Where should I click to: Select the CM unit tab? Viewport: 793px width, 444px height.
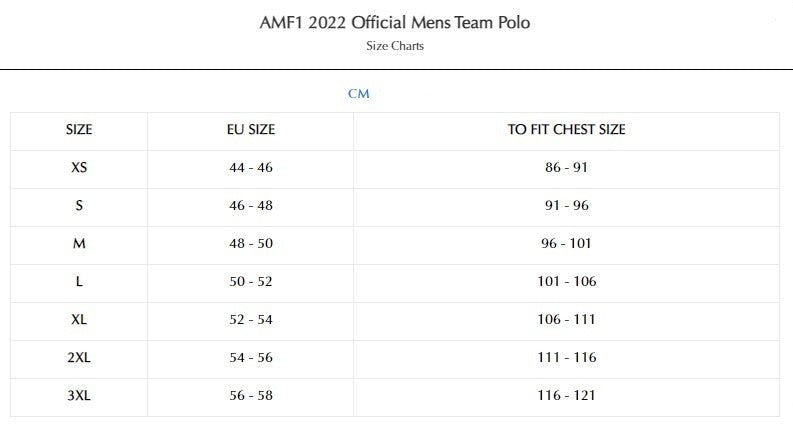pos(359,94)
